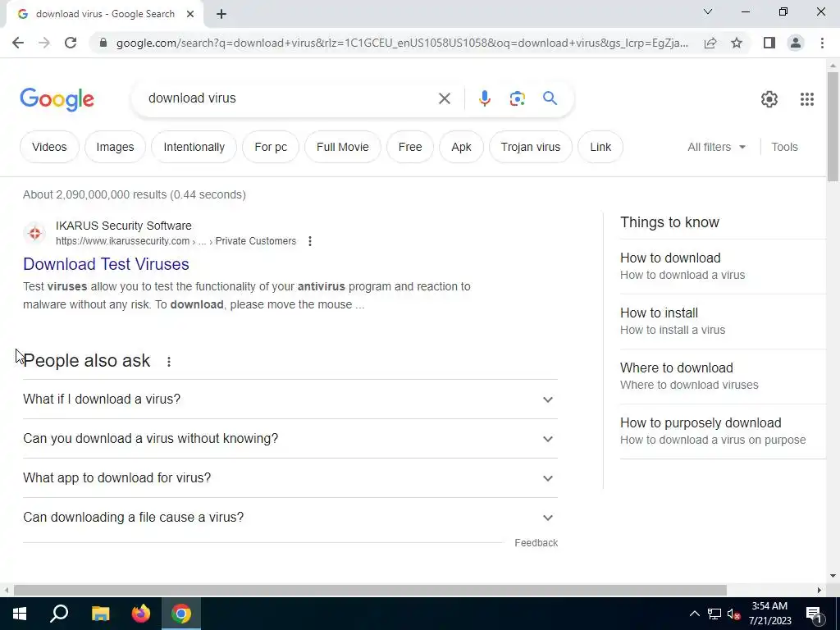Open the Chrome side panel
840x630 pixels.
769,43
